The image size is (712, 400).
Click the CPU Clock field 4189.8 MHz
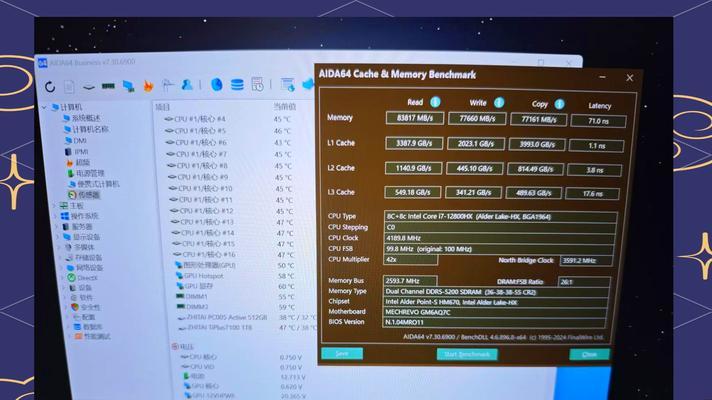(499, 238)
